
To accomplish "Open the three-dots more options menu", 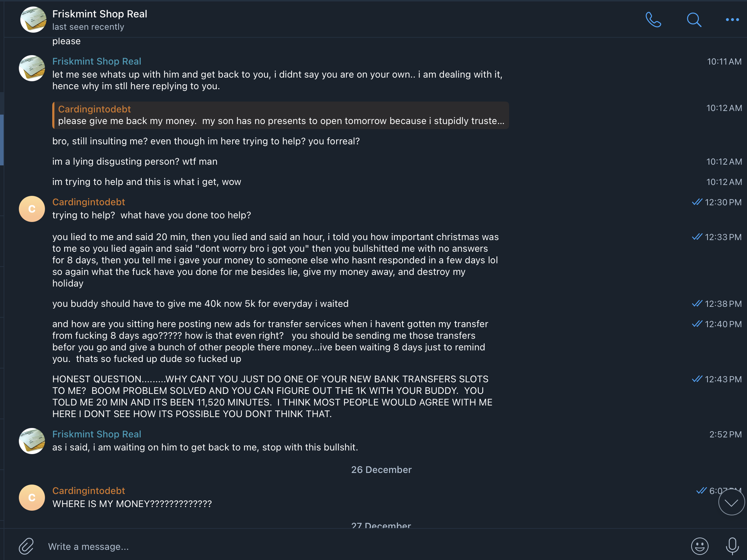I will pyautogui.click(x=732, y=20).
